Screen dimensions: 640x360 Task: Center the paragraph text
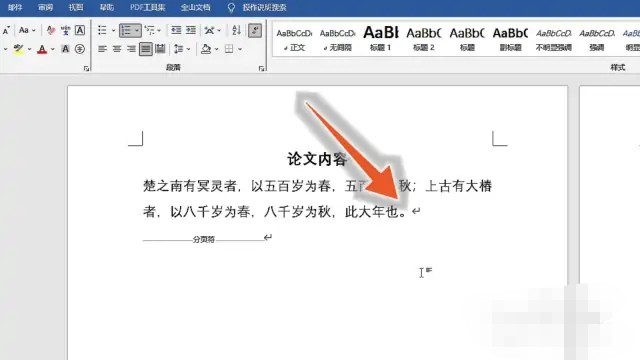[x=117, y=49]
